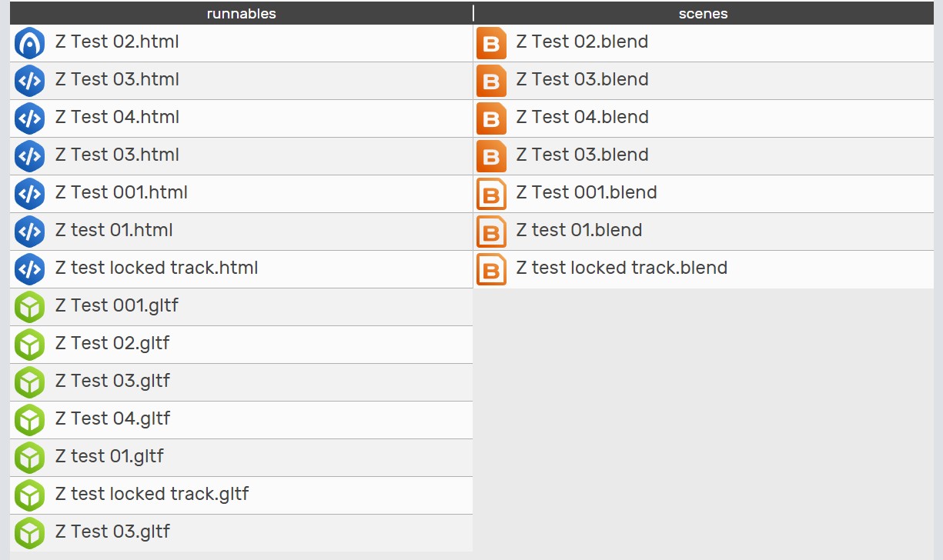The height and width of the screenshot is (560, 943).
Task: Open the Z Test 001.blend scene link
Action: (587, 192)
